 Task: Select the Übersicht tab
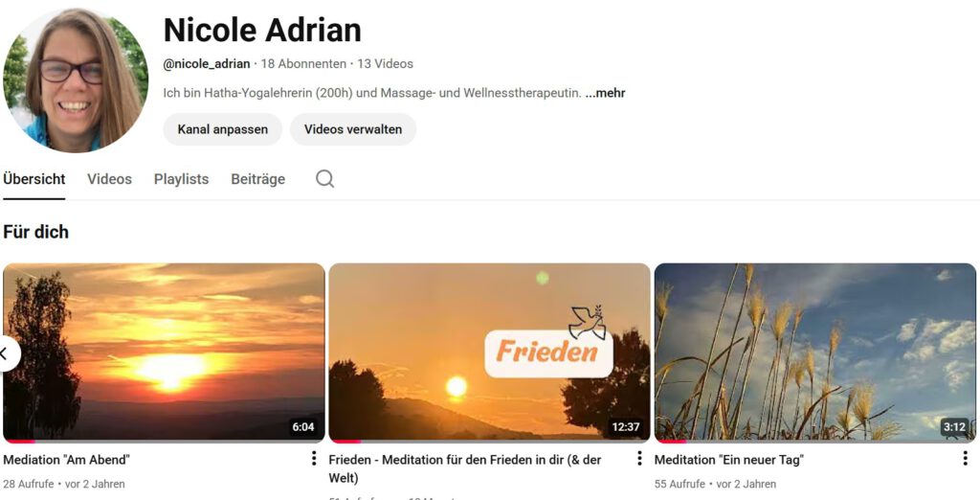pos(33,179)
